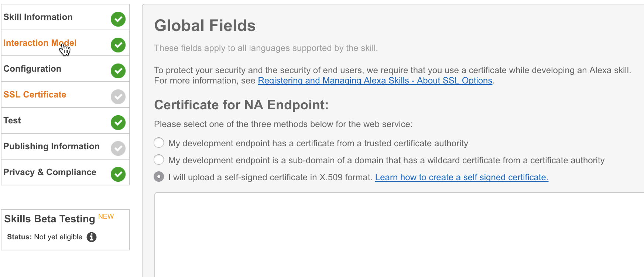Select the trusted certificate authority radio option
Image resolution: width=644 pixels, height=277 pixels.
[x=159, y=143]
